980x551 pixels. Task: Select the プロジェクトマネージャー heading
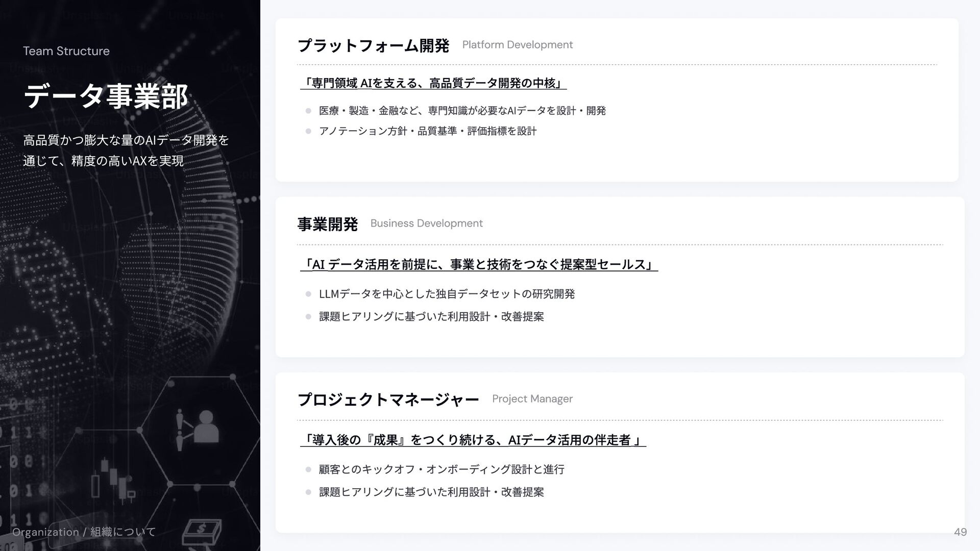[x=388, y=399]
